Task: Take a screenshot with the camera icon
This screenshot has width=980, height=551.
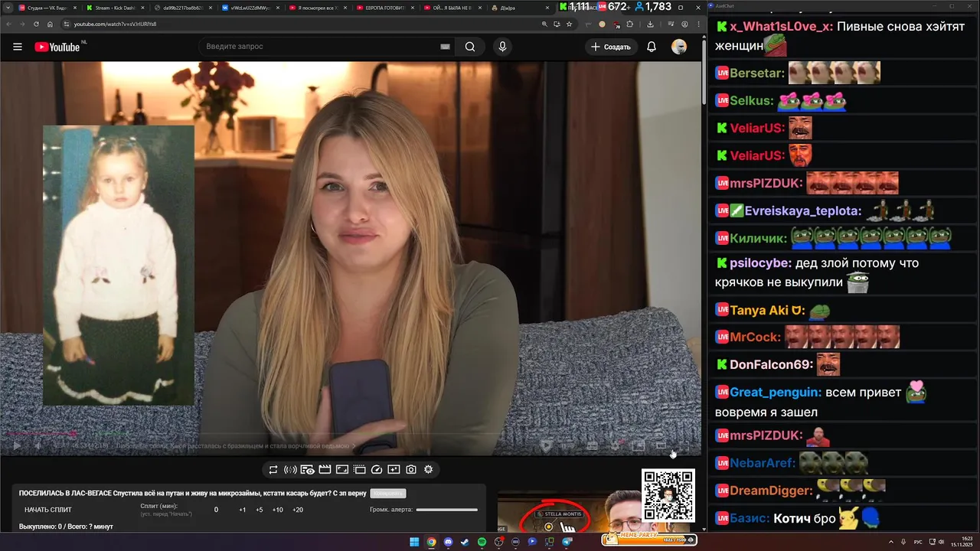Action: pyautogui.click(x=411, y=469)
